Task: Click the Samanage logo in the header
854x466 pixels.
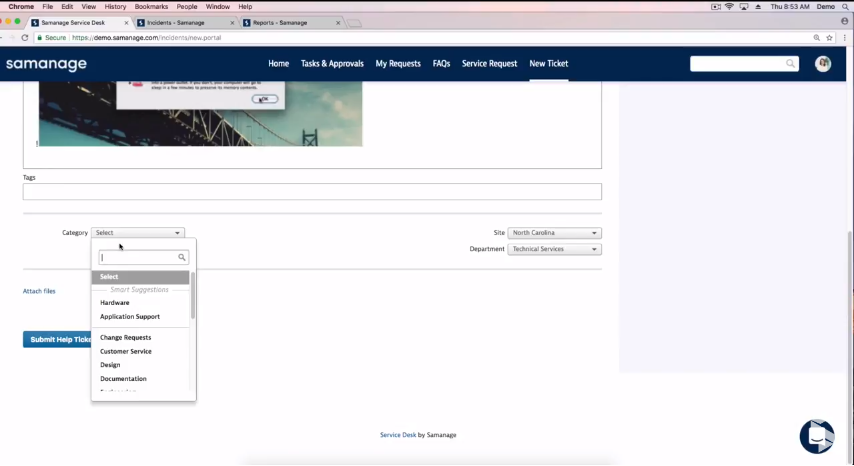Action: (46, 64)
